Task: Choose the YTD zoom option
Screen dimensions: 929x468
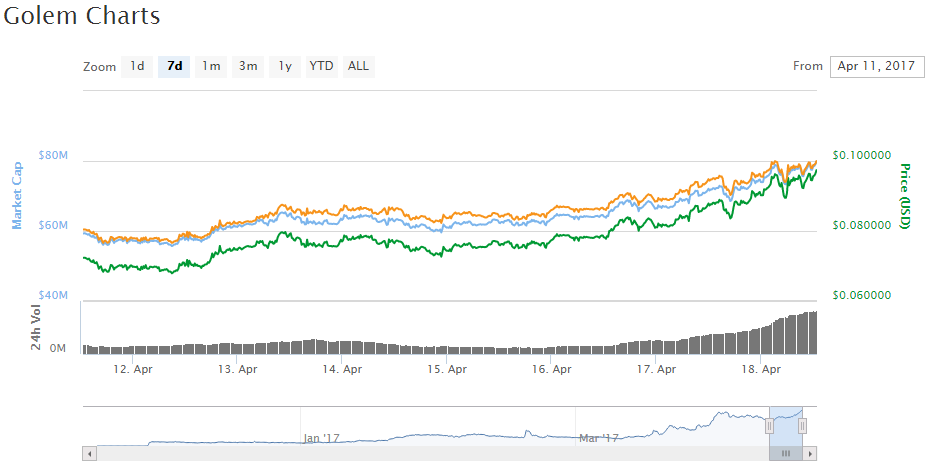Action: (321, 66)
